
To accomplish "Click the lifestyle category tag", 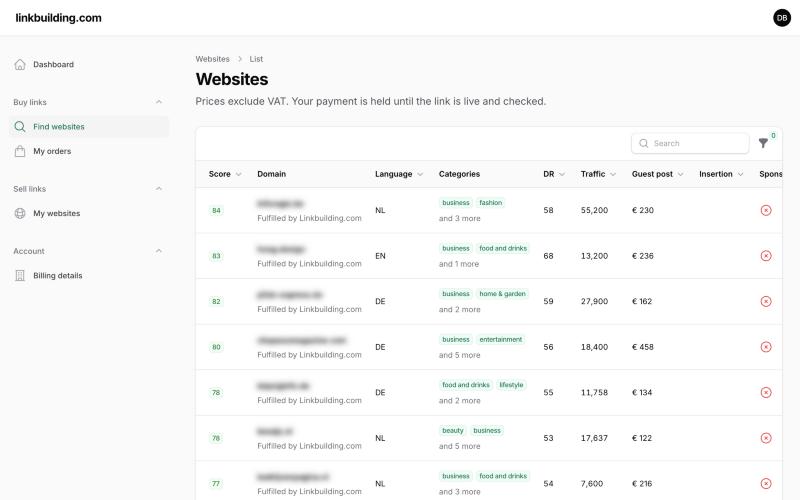I will click(x=511, y=385).
